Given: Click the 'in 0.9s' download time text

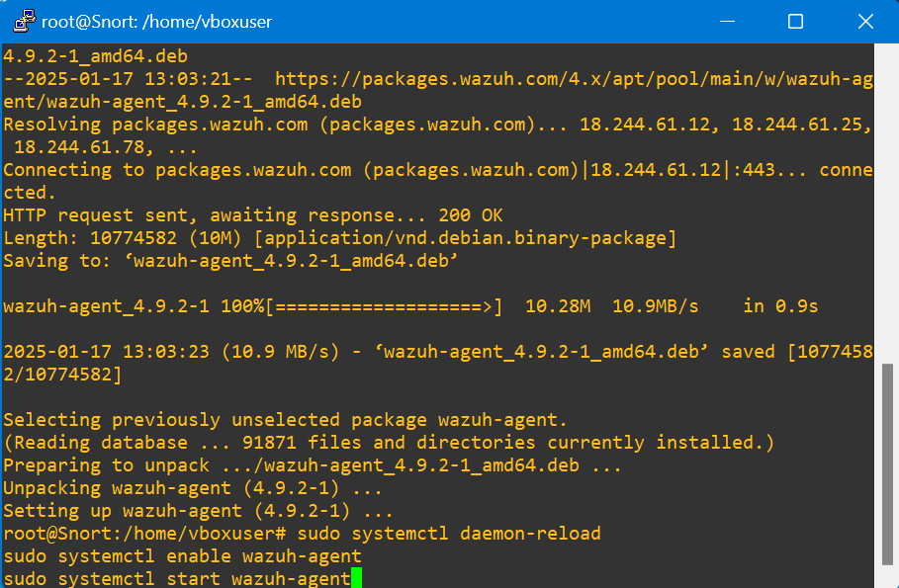Looking at the screenshot, I should (780, 306).
